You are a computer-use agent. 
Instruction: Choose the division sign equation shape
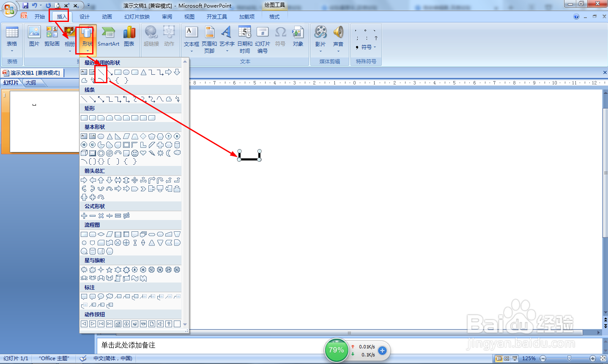(x=110, y=215)
